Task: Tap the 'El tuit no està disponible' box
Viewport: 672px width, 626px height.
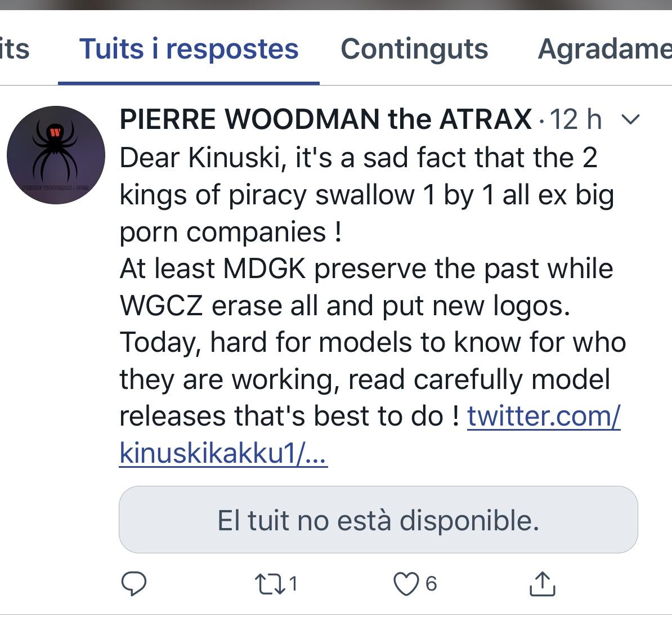Action: [378, 519]
